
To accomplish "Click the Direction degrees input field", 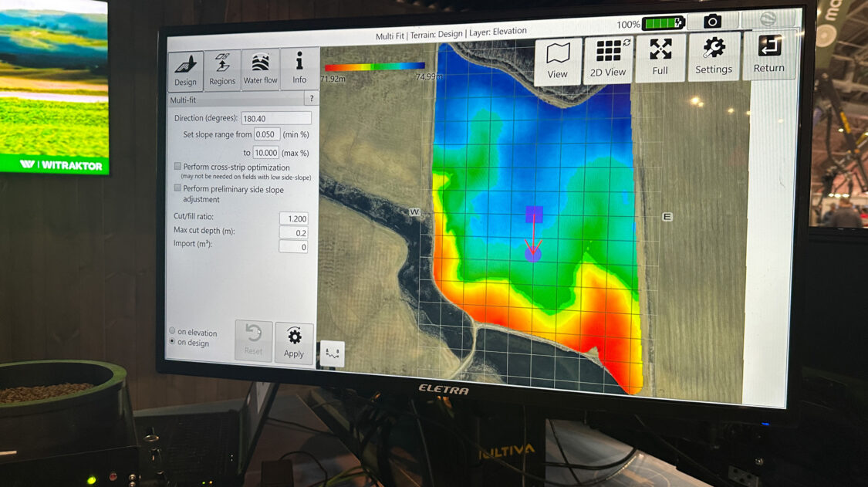I will point(275,118).
